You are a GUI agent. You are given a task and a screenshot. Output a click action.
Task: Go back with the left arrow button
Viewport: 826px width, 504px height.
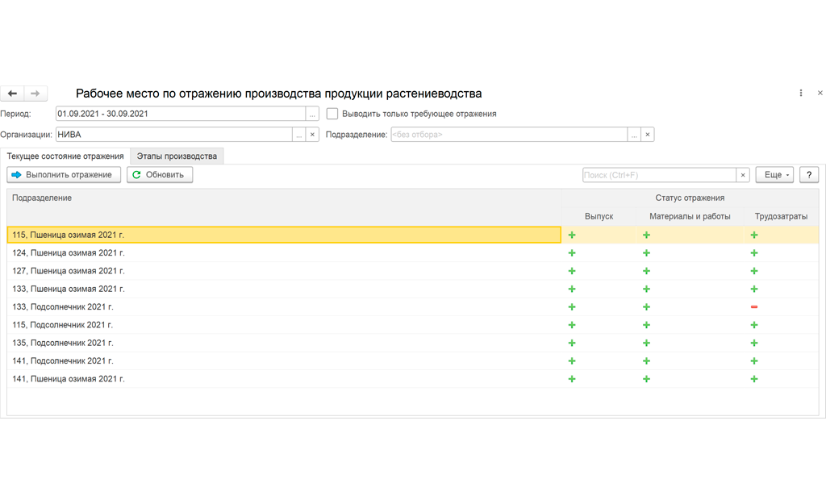12,94
